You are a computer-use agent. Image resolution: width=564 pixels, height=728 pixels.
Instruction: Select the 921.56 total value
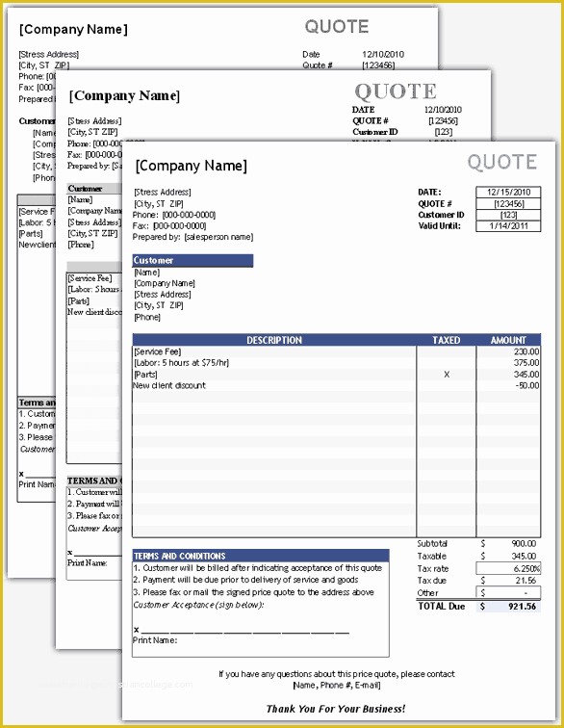tap(523, 607)
